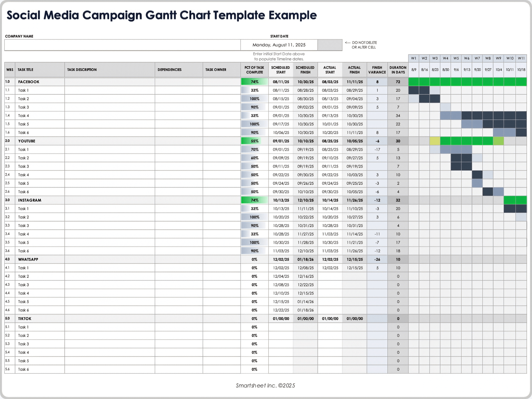This screenshot has width=532, height=399.
Task: Click the Finish Variance -26 cell for WhatsApp
Action: [x=377, y=259]
